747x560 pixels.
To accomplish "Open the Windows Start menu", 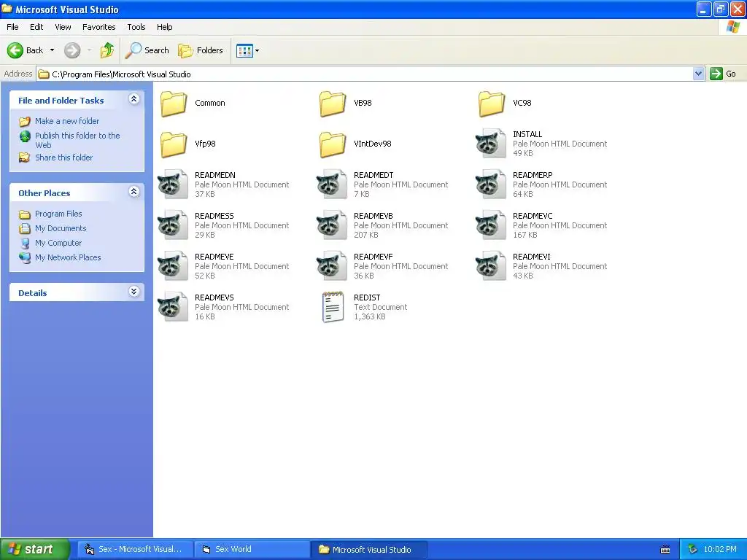I will (x=35, y=550).
